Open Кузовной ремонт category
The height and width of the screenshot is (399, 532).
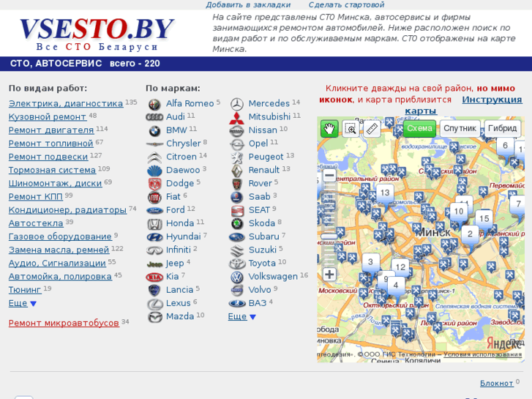(x=48, y=117)
